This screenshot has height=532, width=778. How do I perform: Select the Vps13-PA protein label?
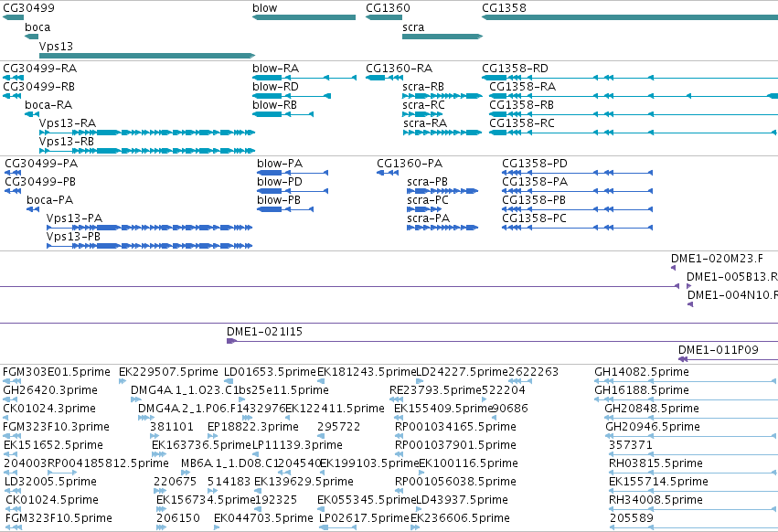(x=74, y=218)
